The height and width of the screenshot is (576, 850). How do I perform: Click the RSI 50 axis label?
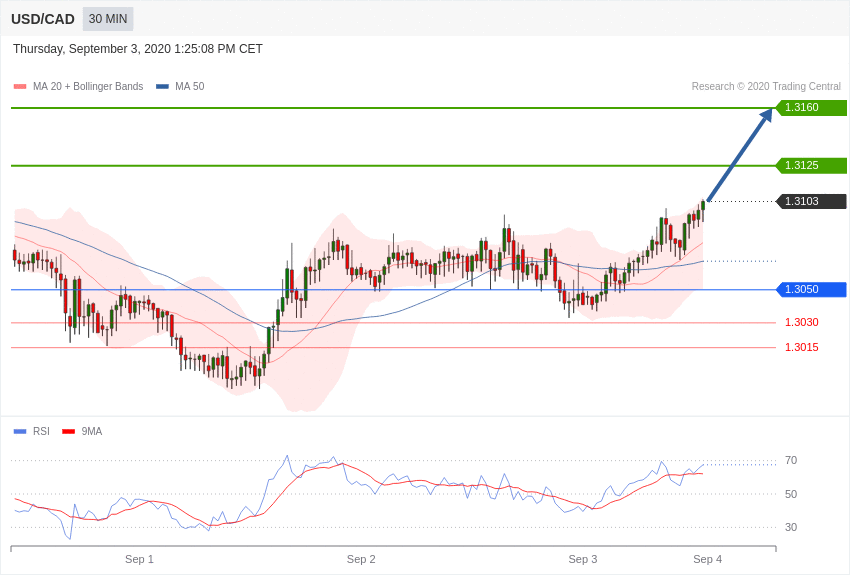click(x=791, y=494)
